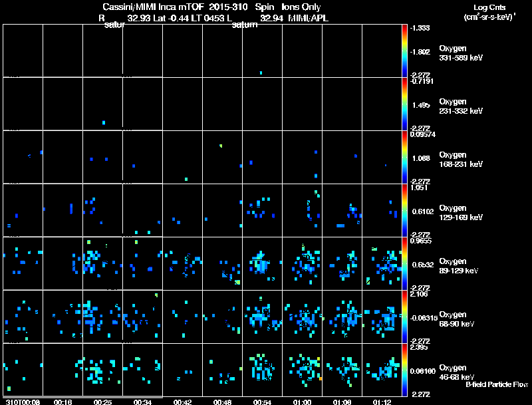Click the 'Ions Only' text in title
Screen dimensions: 532x405
[x=301, y=7]
